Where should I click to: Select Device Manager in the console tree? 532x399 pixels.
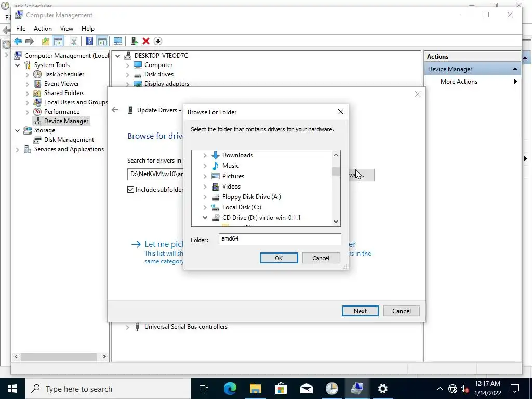click(66, 121)
